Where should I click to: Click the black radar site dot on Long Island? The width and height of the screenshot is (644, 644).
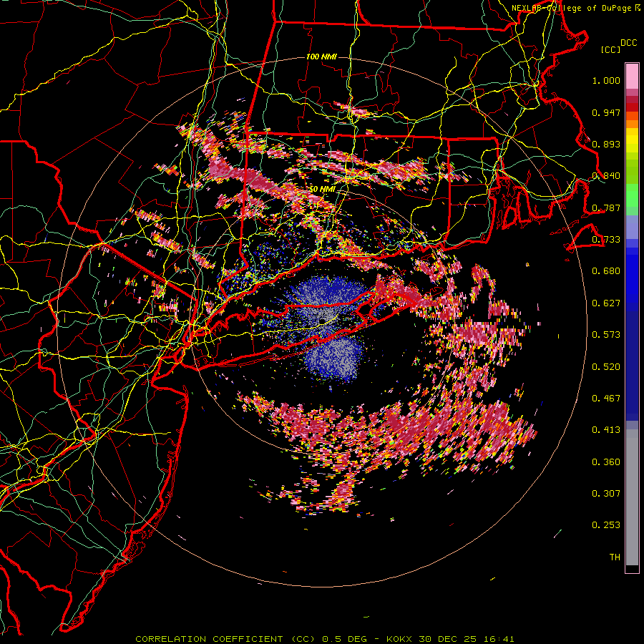(x=323, y=321)
